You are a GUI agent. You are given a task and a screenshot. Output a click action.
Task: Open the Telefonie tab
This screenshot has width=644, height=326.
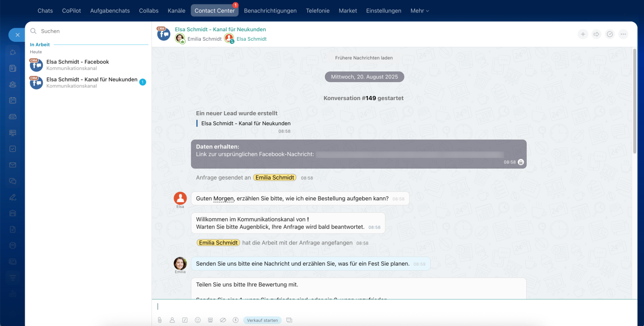[x=317, y=11]
